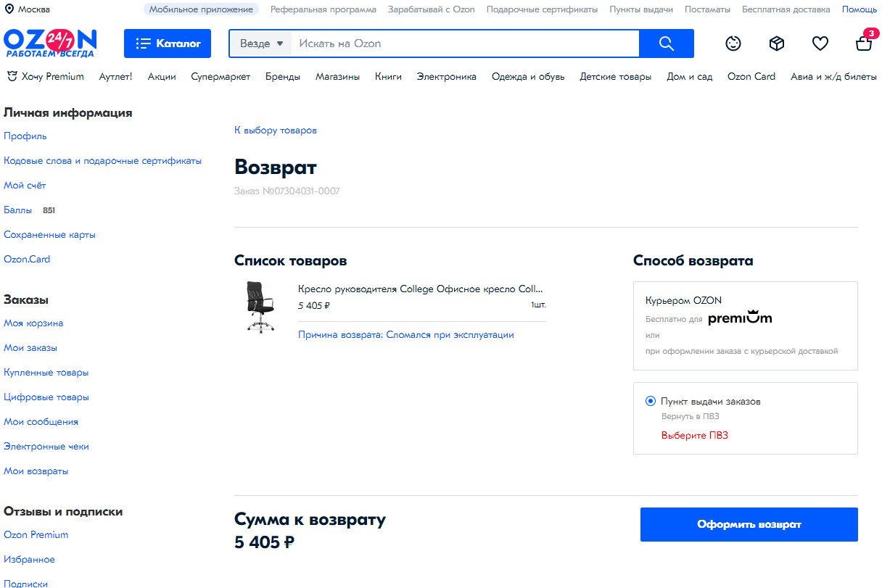Open the Каталог menu
This screenshot has height=588, width=882.
point(168,44)
